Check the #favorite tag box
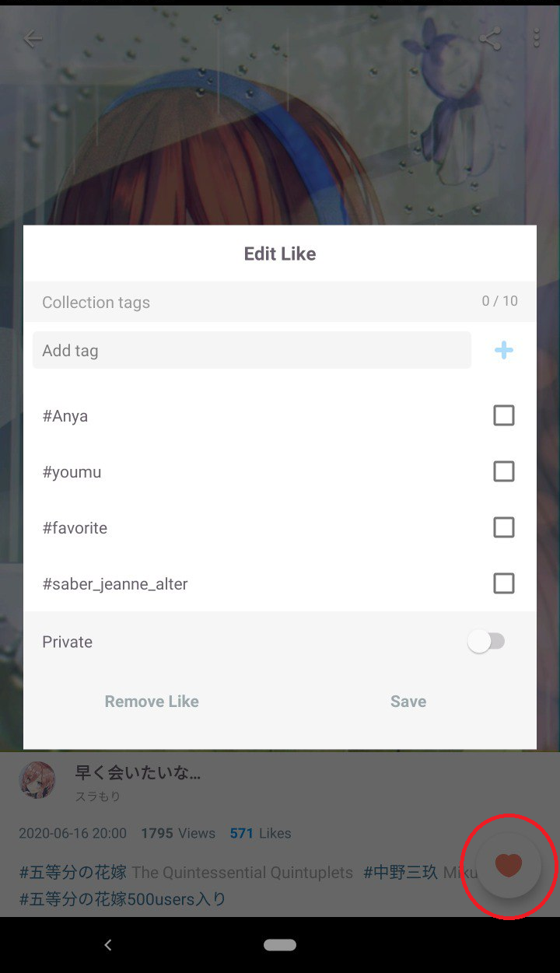 click(504, 527)
